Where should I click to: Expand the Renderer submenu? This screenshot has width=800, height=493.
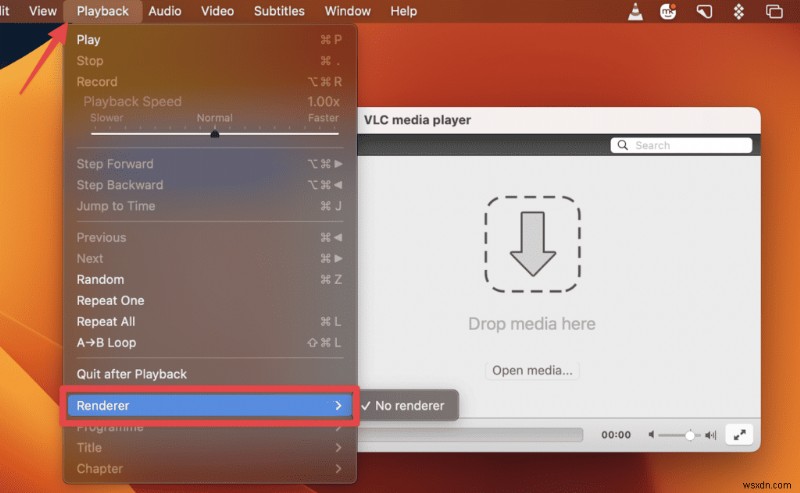209,406
